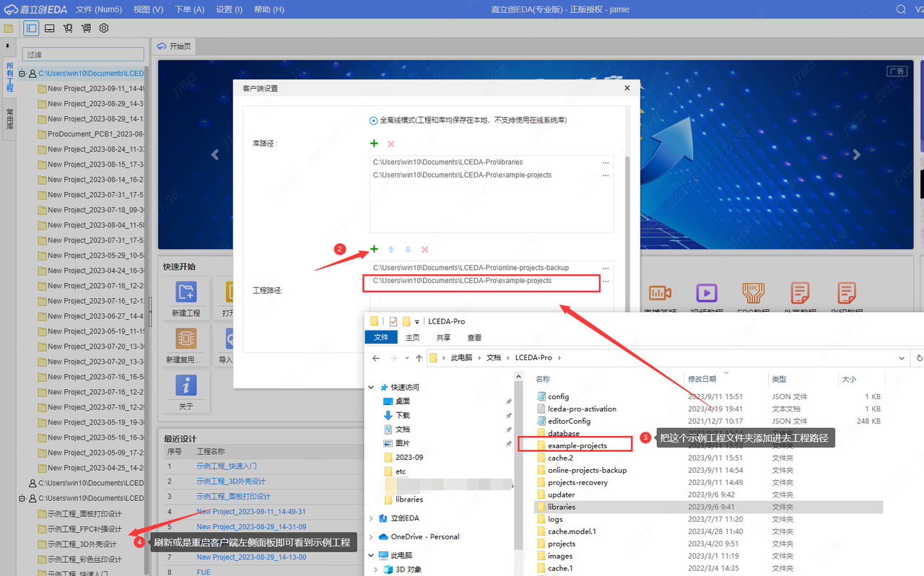Image resolution: width=924 pixels, height=576 pixels.
Task: Sort Explorer files by 修改日期 column
Action: [702, 379]
